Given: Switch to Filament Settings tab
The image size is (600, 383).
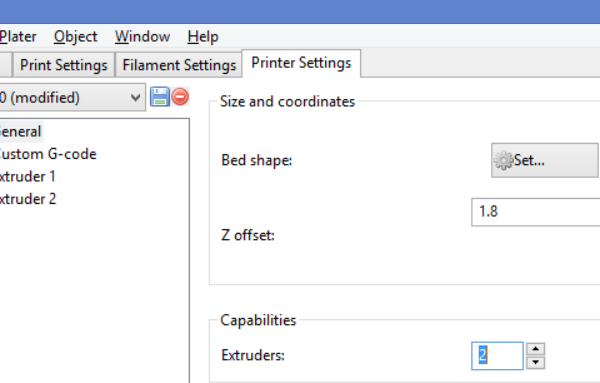Looking at the screenshot, I should pyautogui.click(x=179, y=65).
